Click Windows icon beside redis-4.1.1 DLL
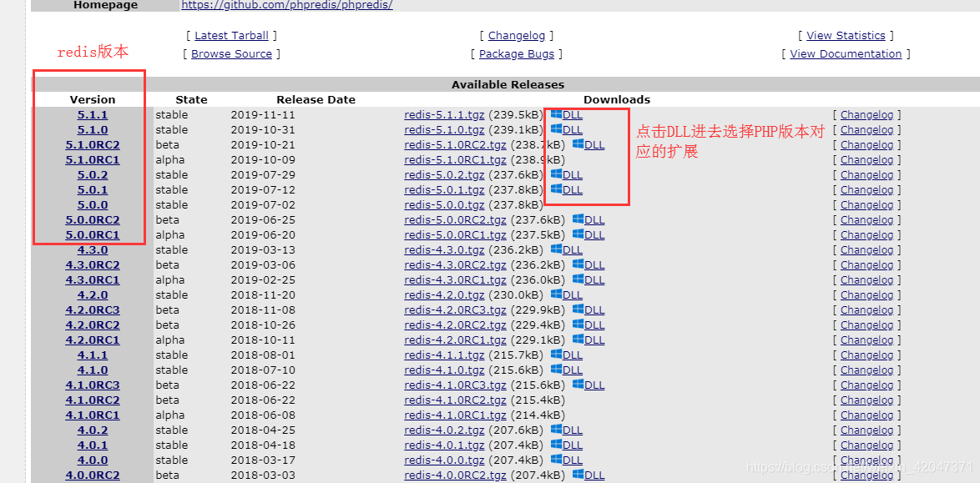The height and width of the screenshot is (483, 980). click(556, 355)
